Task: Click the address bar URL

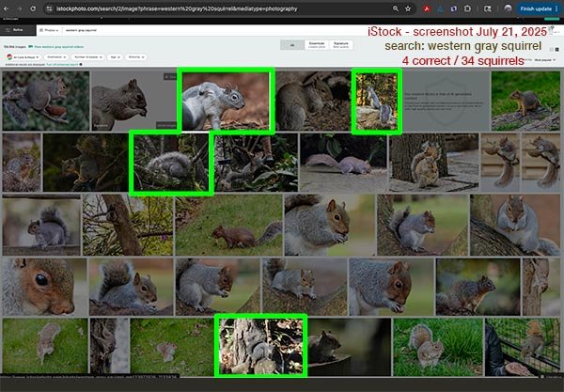Action: (x=177, y=8)
